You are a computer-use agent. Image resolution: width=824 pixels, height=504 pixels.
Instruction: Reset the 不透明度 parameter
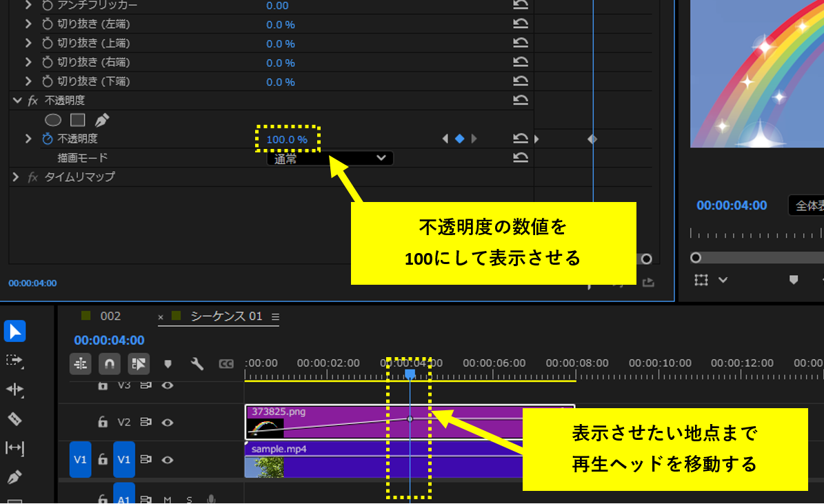(522, 139)
